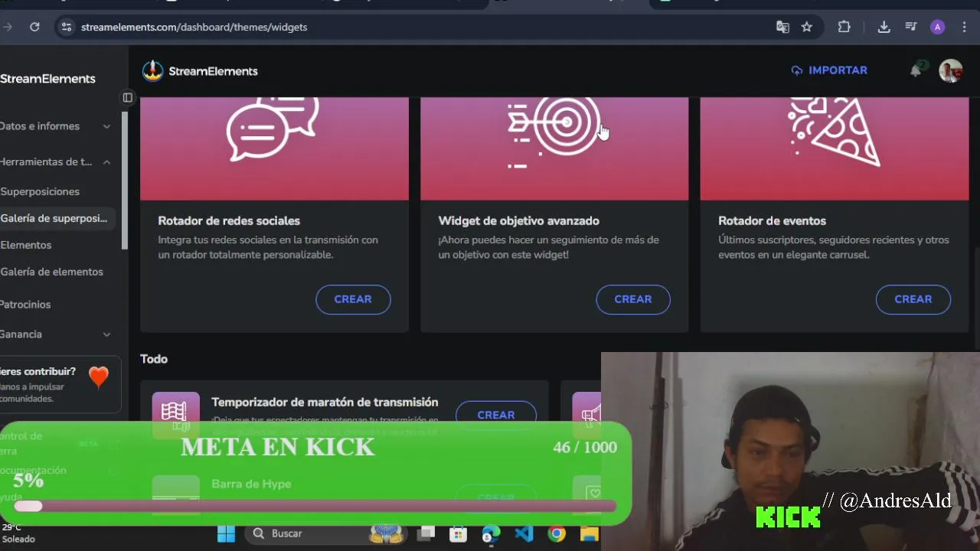Create the Rotador de redes sociales widget
This screenshot has height=551, width=980.
(x=353, y=299)
